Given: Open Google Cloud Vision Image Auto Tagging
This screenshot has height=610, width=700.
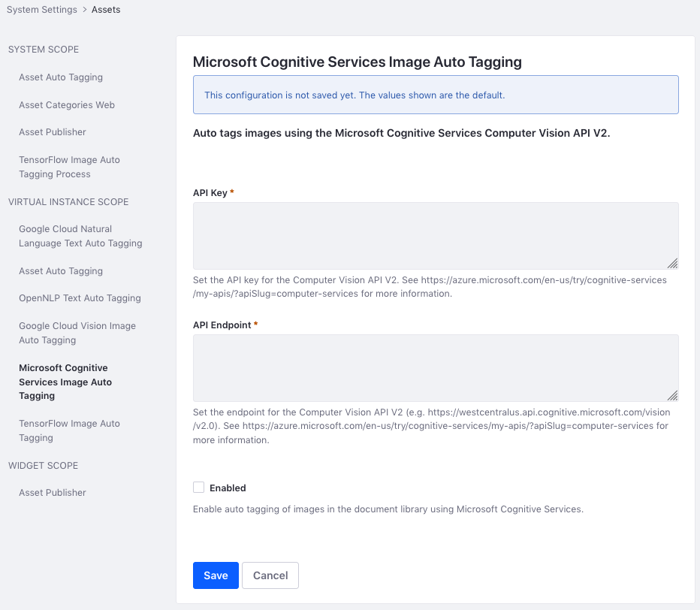Looking at the screenshot, I should coord(77,333).
